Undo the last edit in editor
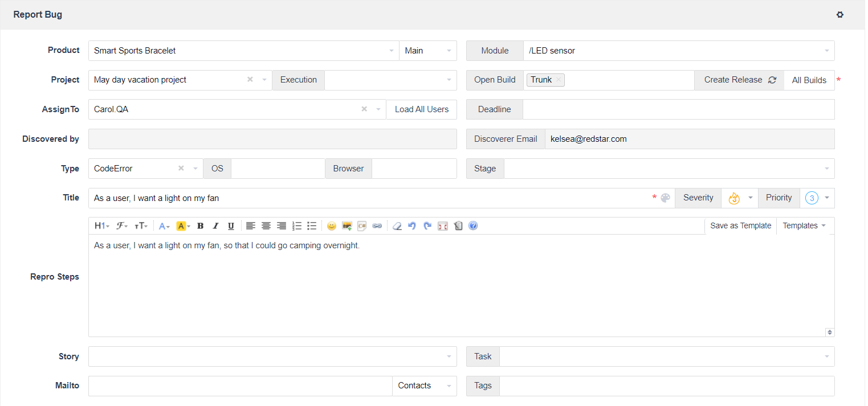868x406 pixels. [412, 226]
